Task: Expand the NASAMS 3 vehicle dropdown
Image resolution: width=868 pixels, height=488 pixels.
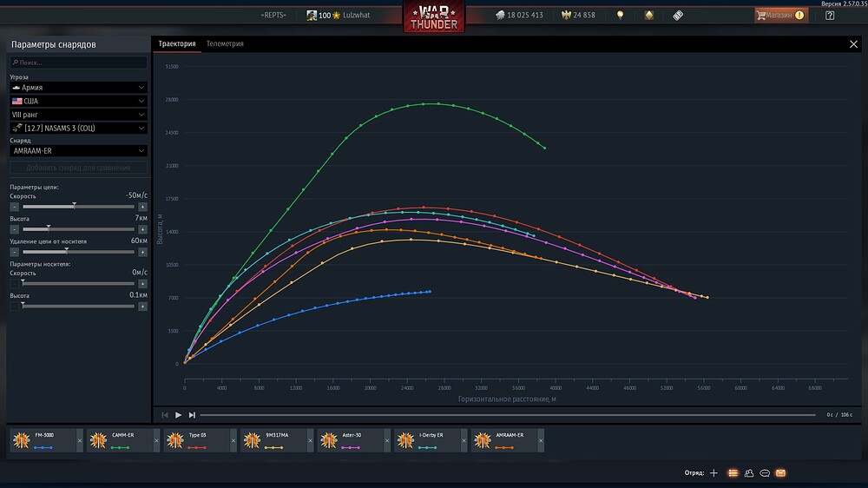Action: [x=78, y=128]
